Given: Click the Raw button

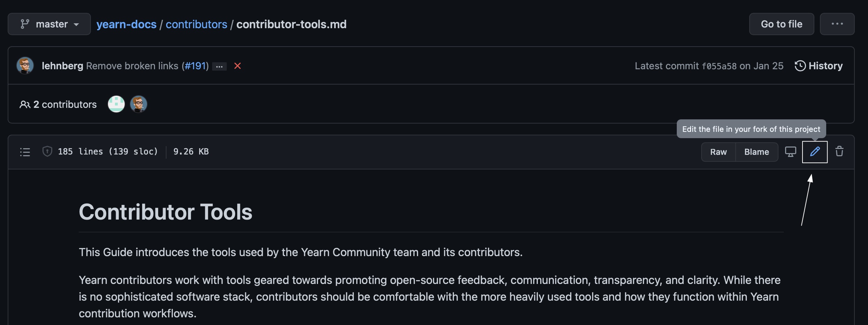Looking at the screenshot, I should coord(718,152).
